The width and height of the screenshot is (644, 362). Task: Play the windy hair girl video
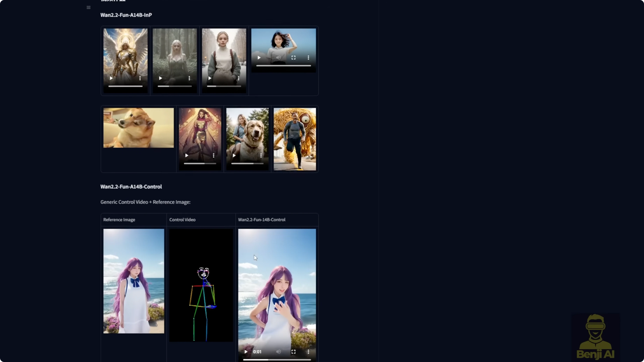point(259,58)
